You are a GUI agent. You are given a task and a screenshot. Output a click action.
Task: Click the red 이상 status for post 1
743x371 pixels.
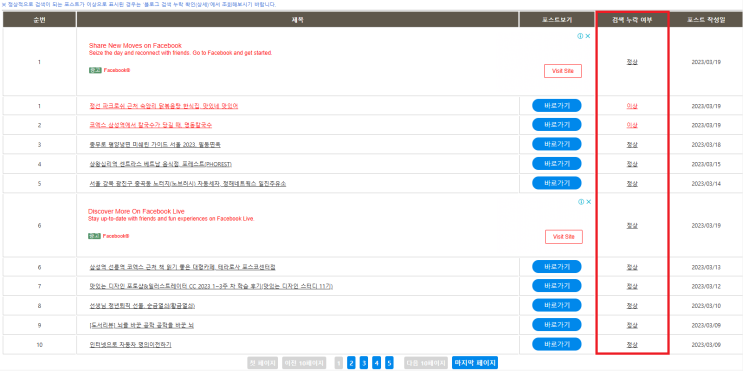pyautogui.click(x=632, y=106)
